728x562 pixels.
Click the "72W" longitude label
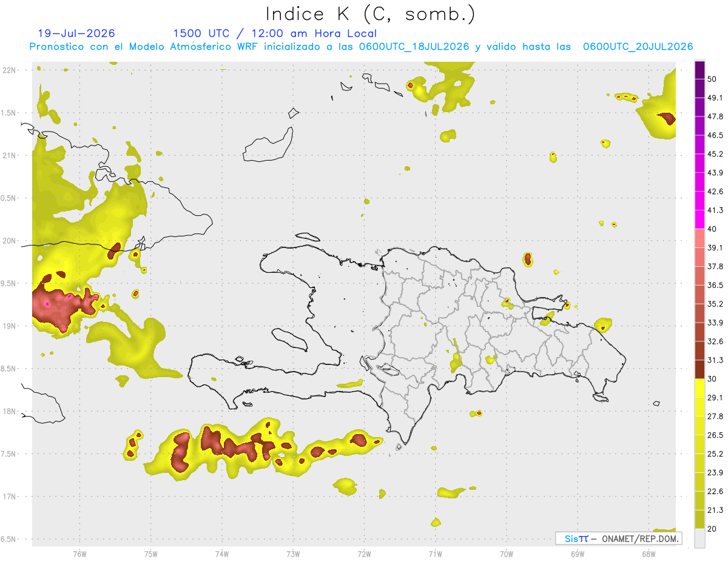[364, 554]
